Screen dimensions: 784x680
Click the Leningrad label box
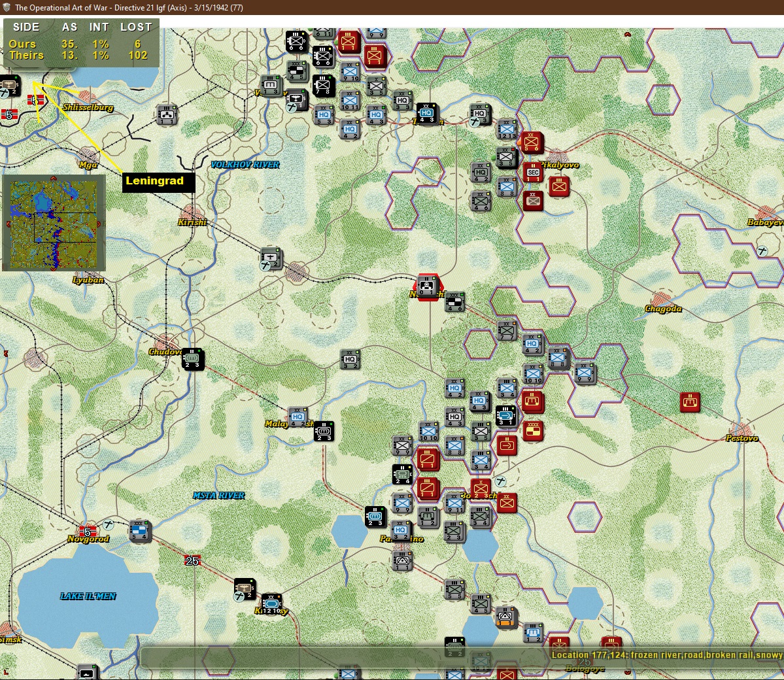click(x=158, y=182)
